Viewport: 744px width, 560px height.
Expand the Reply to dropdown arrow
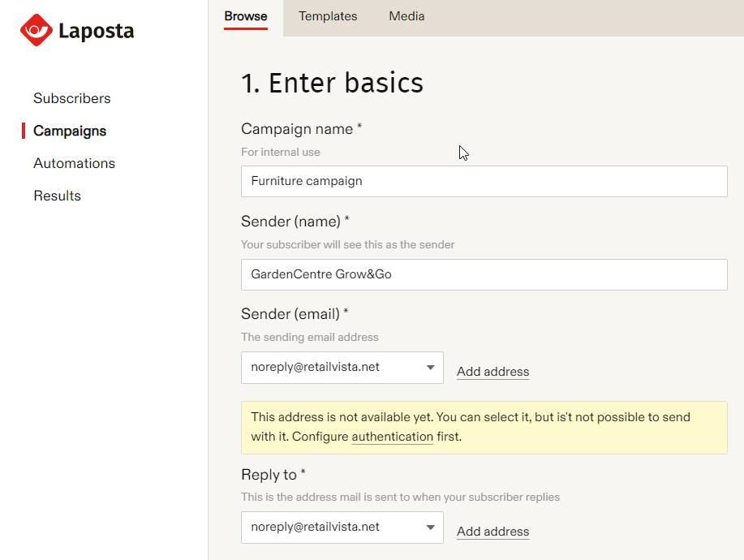coord(431,528)
